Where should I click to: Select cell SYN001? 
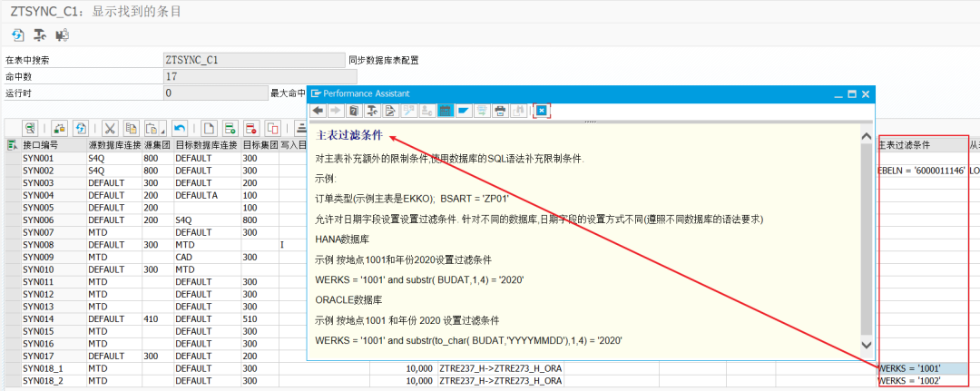(x=54, y=158)
